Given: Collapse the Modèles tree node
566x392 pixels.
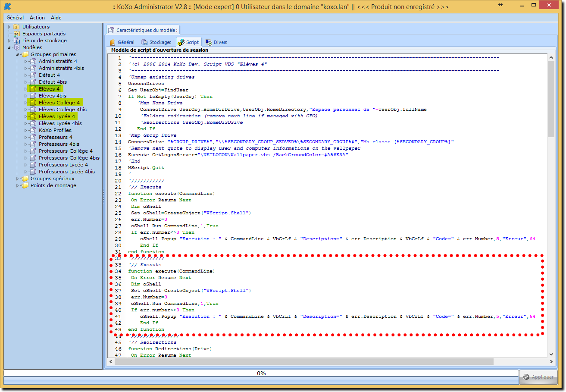Looking at the screenshot, I should [x=9, y=47].
